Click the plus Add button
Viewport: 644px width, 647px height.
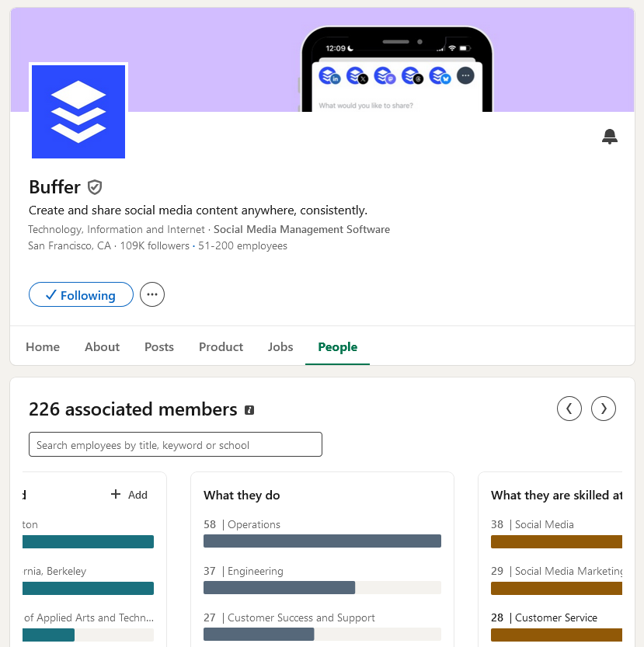pyautogui.click(x=129, y=495)
